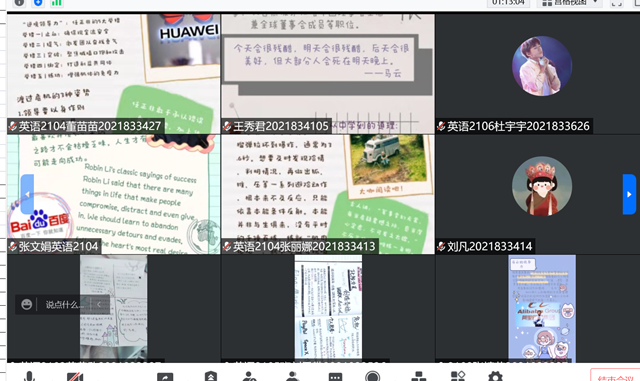Select 王秀君2021834105 video tile
The height and width of the screenshot is (381, 640).
[x=328, y=74]
